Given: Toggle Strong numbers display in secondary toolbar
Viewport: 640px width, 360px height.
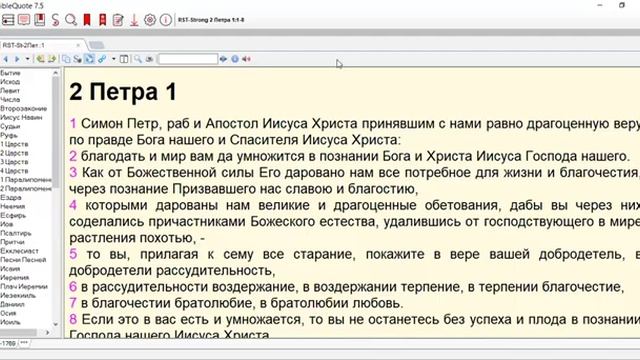Looking at the screenshot, I should [x=77, y=59].
